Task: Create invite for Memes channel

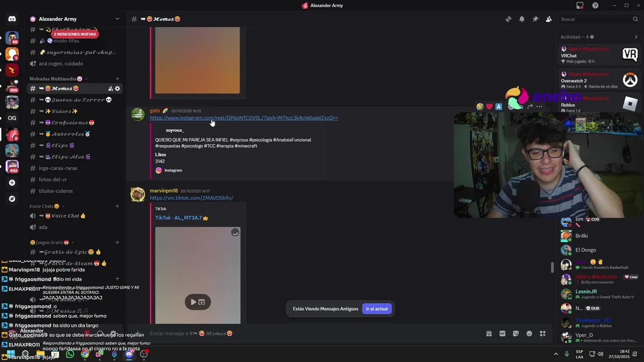Action: pyautogui.click(x=110, y=88)
